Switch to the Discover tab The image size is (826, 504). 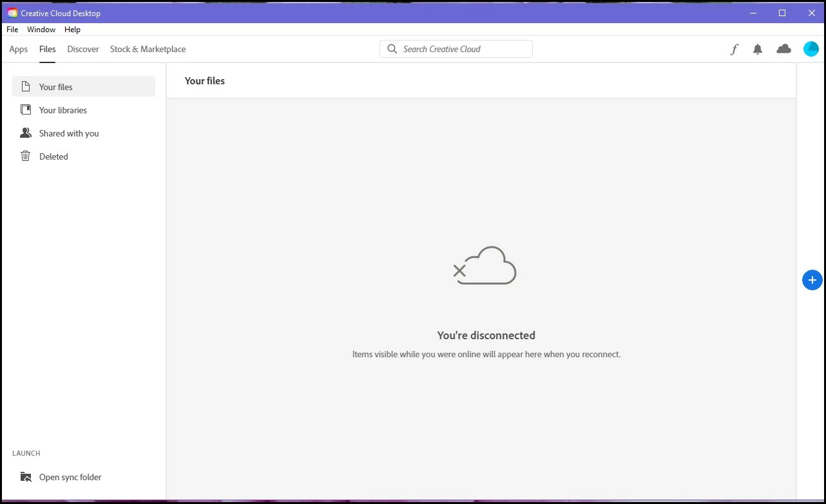[x=83, y=49]
